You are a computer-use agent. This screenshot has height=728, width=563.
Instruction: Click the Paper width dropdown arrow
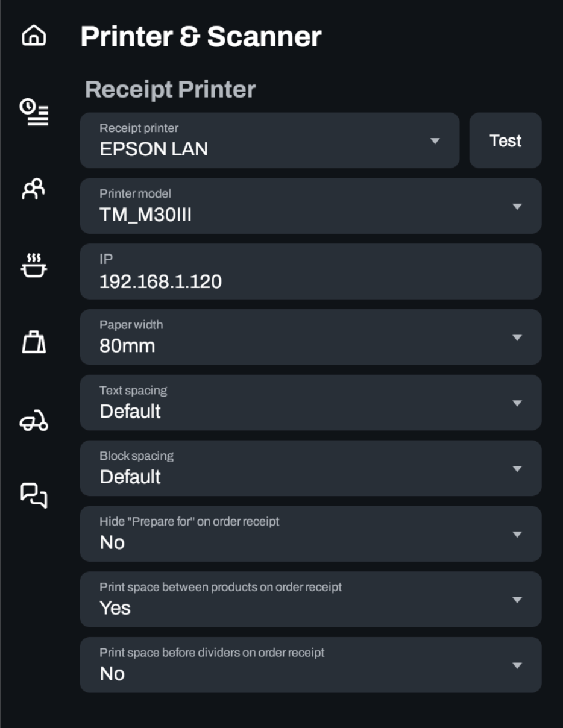click(x=517, y=337)
